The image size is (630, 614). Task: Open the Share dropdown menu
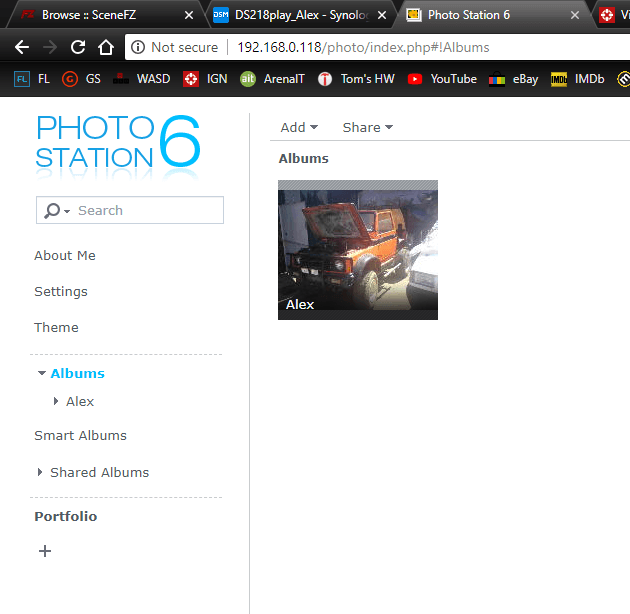pos(367,127)
